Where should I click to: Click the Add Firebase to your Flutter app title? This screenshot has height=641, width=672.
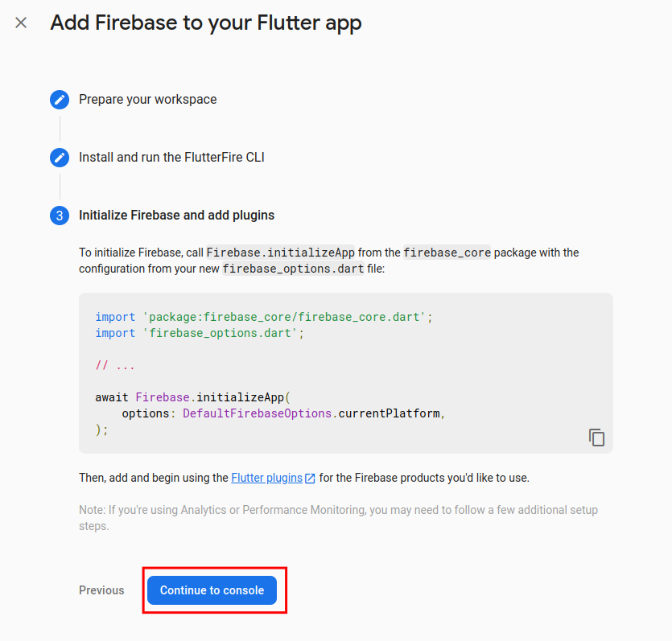tap(206, 23)
